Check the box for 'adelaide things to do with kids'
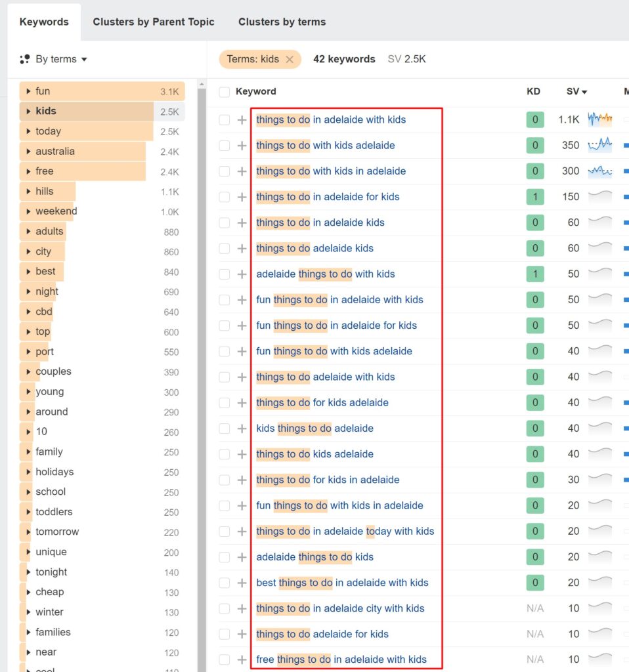Image resolution: width=629 pixels, height=672 pixels. click(225, 274)
